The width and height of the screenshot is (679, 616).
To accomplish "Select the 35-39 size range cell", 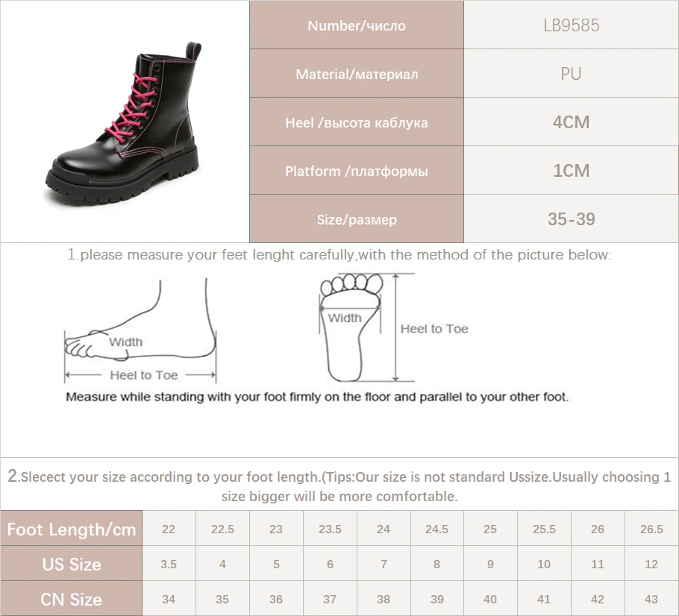I will point(571,219).
